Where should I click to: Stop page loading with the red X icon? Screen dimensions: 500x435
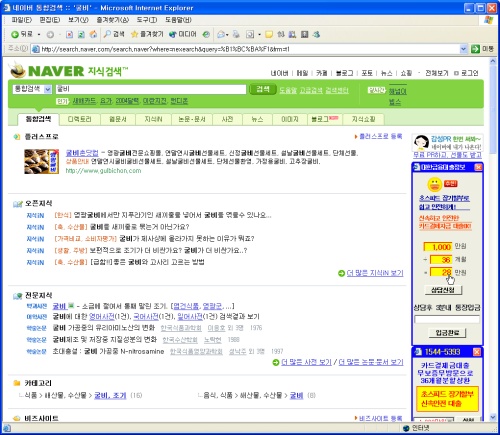coord(69,34)
